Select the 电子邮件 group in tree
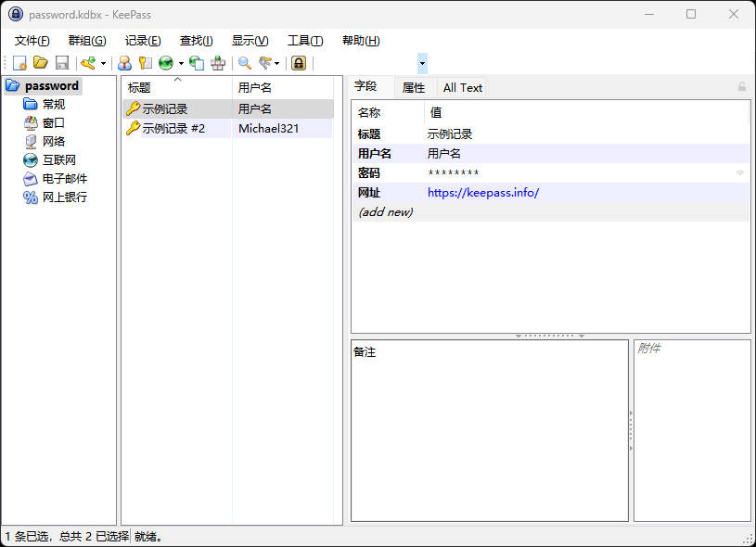The height and width of the screenshot is (547, 756). (64, 178)
